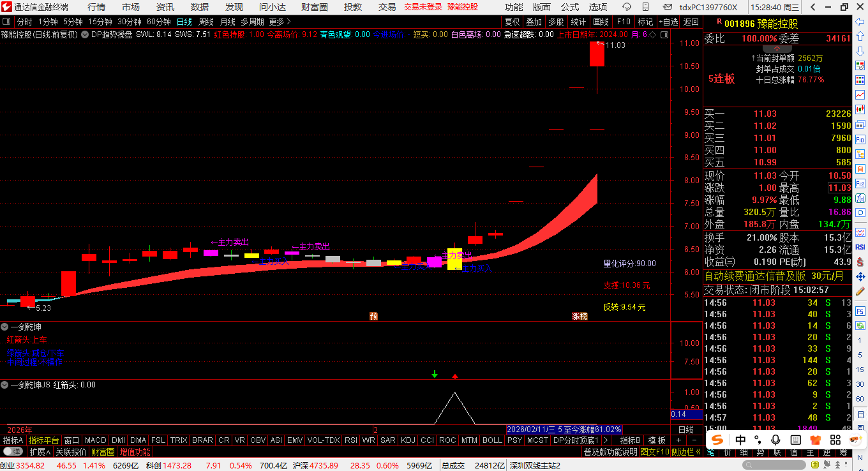Click the four-way move arrows sidebar icon
This screenshot has height=471, width=868.
tap(860, 276)
